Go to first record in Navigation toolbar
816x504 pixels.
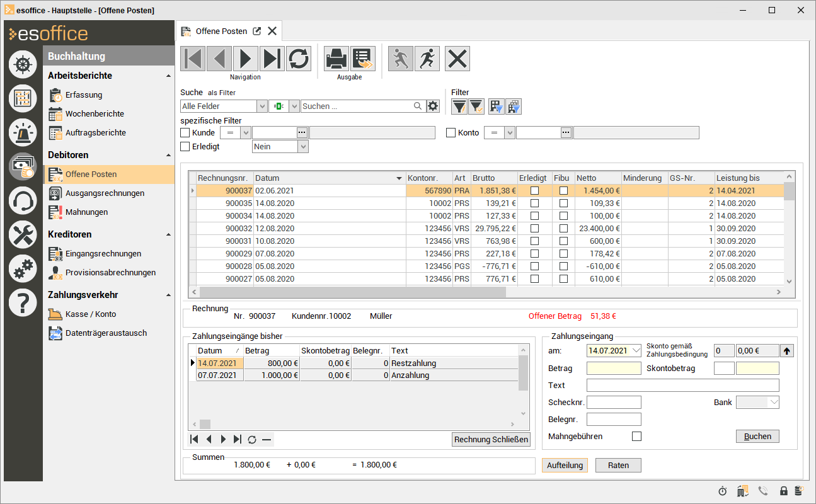tap(193, 59)
